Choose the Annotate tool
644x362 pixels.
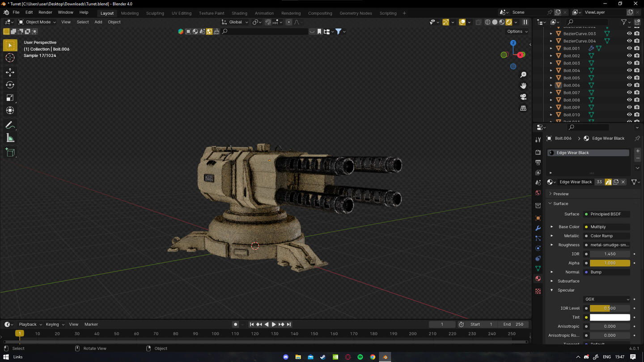[10, 126]
